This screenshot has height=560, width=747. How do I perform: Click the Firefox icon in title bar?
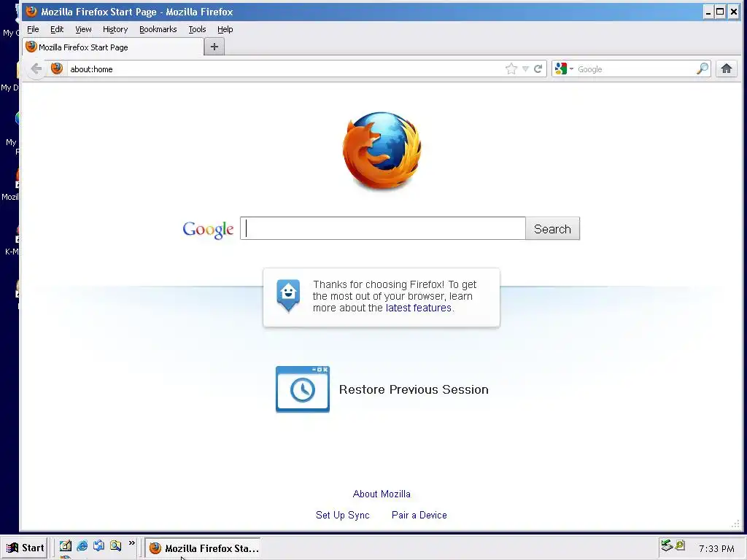point(31,11)
